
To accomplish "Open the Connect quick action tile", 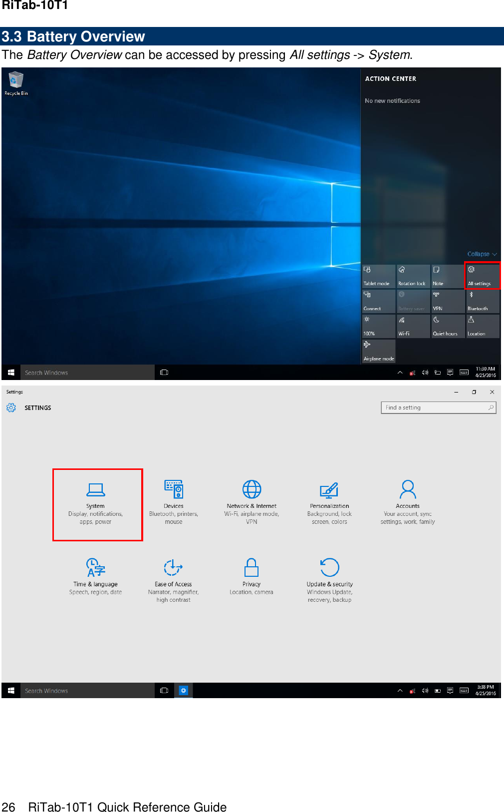I will (x=379, y=301).
